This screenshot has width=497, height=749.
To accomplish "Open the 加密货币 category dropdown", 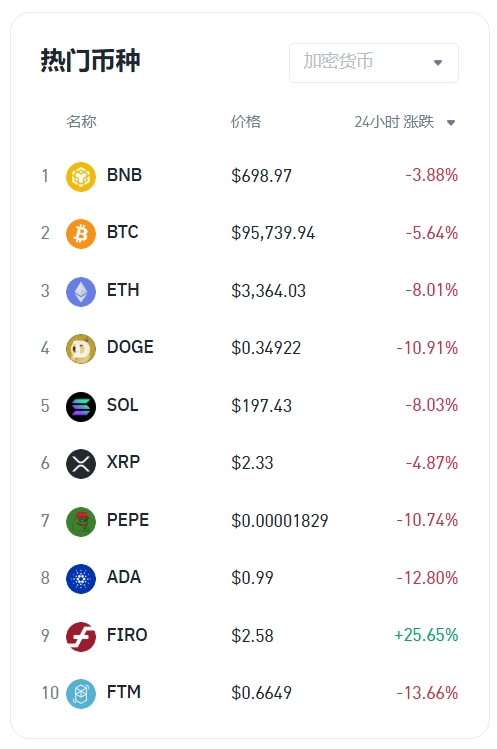I will pyautogui.click(x=374, y=63).
